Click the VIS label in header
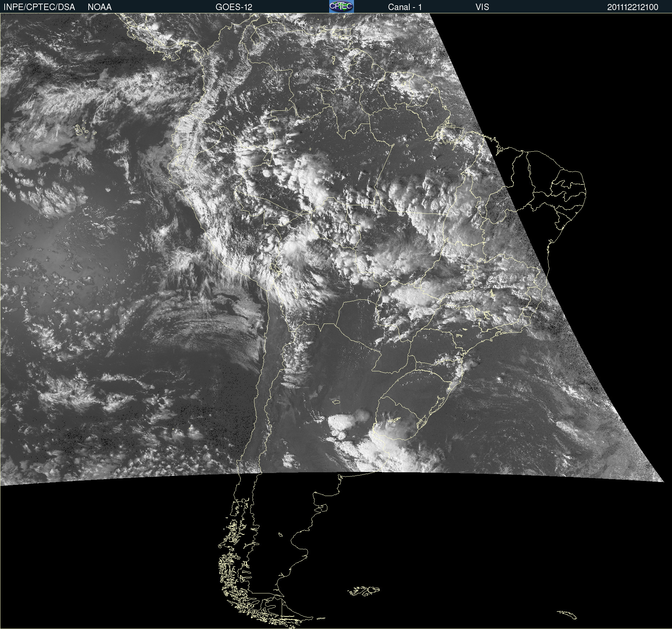 [482, 7]
